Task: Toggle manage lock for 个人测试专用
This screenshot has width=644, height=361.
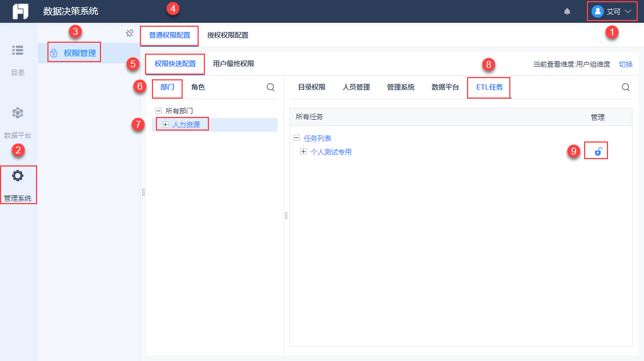Action: pos(598,152)
